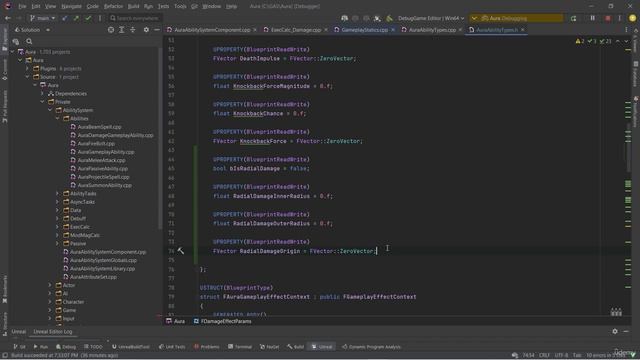Open the Build menu
Screen dimensions: 640x360
pyautogui.click(x=133, y=7)
